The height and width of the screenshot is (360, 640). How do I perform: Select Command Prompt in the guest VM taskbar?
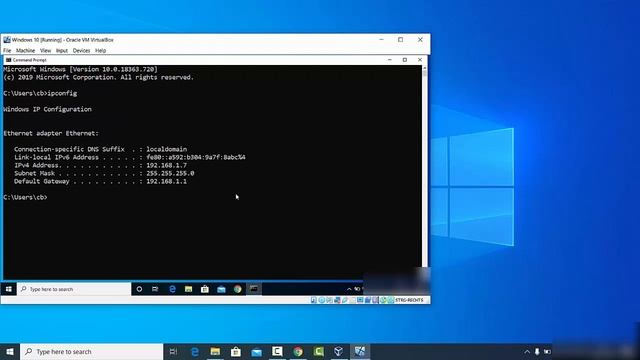(x=253, y=289)
